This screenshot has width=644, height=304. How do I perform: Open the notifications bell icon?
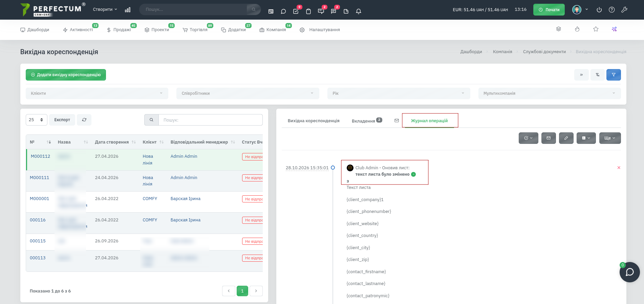click(x=359, y=11)
